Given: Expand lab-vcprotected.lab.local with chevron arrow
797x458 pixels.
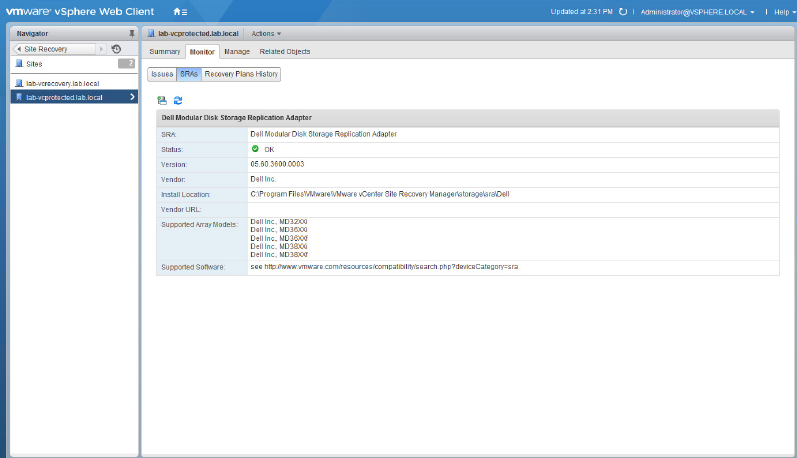Looking at the screenshot, I should (132, 97).
